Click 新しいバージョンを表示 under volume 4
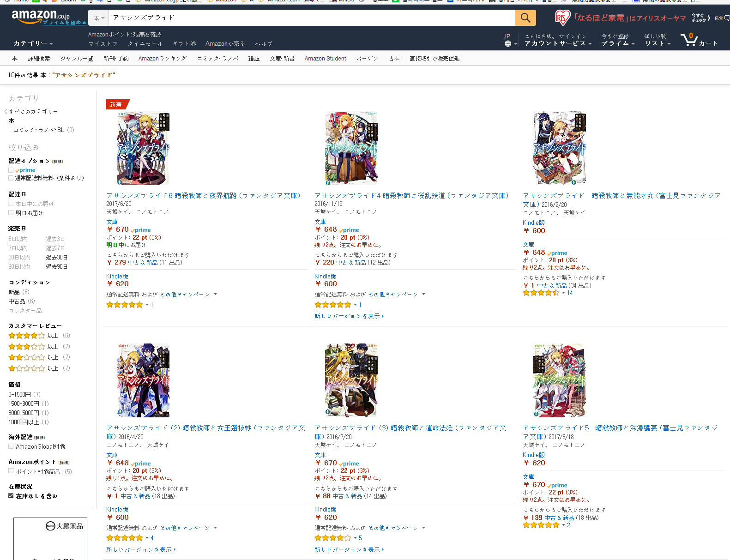 point(349,316)
